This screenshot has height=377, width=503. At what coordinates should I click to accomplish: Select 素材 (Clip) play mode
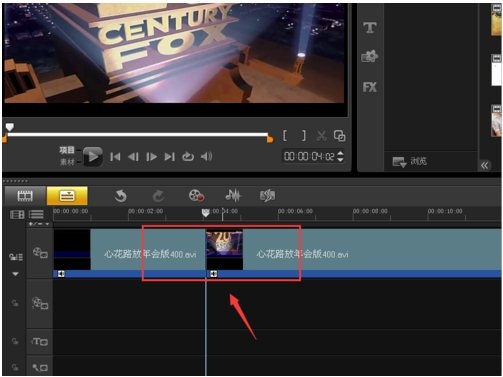click(x=67, y=162)
